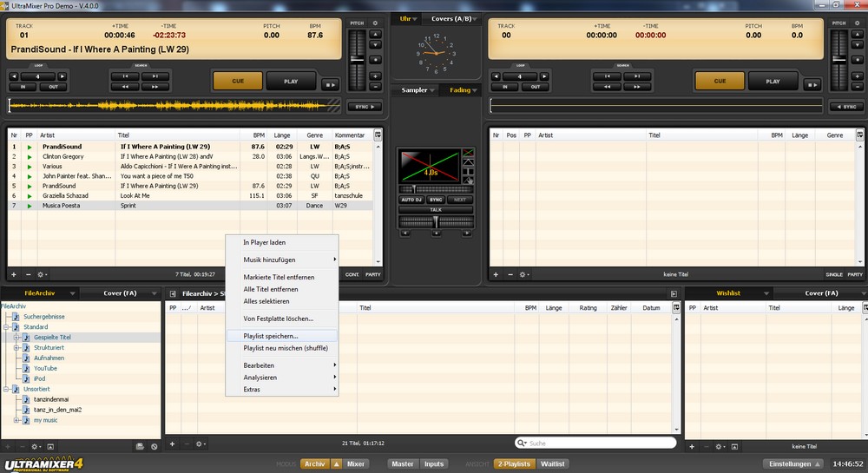This screenshot has height=473, width=868.
Task: Select the triangle fade curve icon
Action: 468,162
